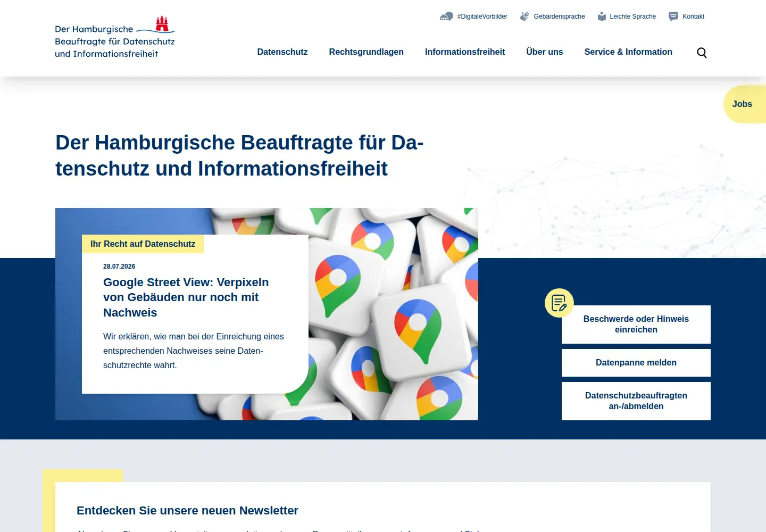Click the #DigitaleVorbilder icon
The width and height of the screenshot is (766, 532).
tap(446, 16)
